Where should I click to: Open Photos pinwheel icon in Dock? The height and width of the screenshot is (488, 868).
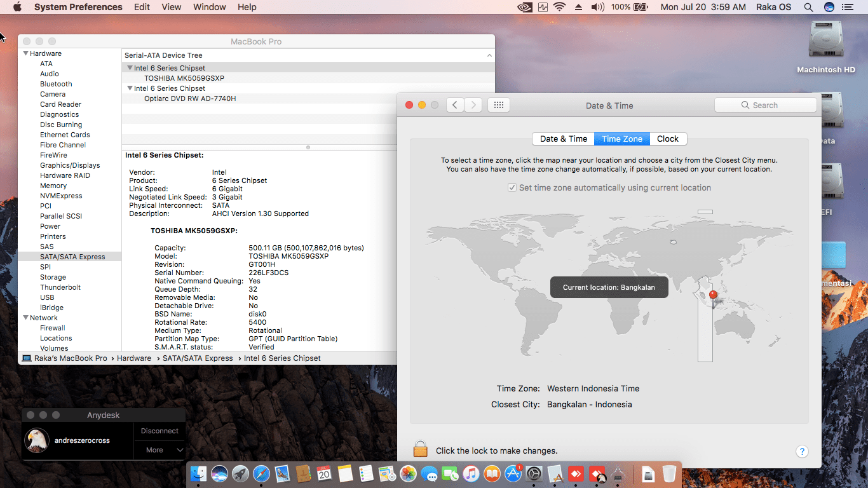(408, 473)
